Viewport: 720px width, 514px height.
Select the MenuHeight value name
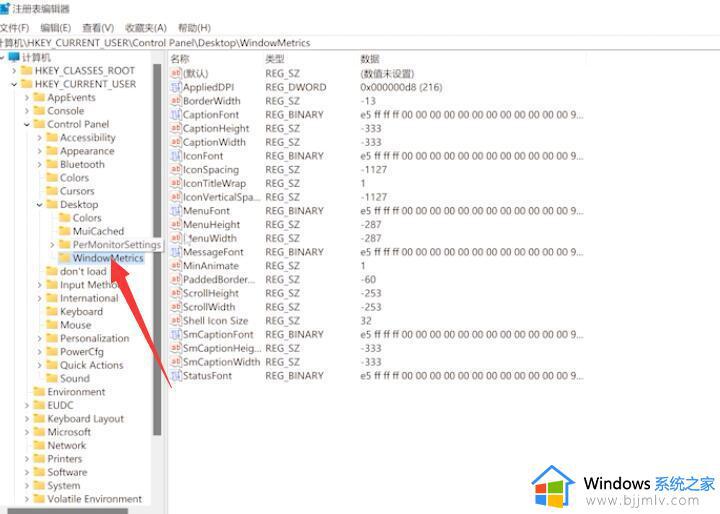[211, 224]
